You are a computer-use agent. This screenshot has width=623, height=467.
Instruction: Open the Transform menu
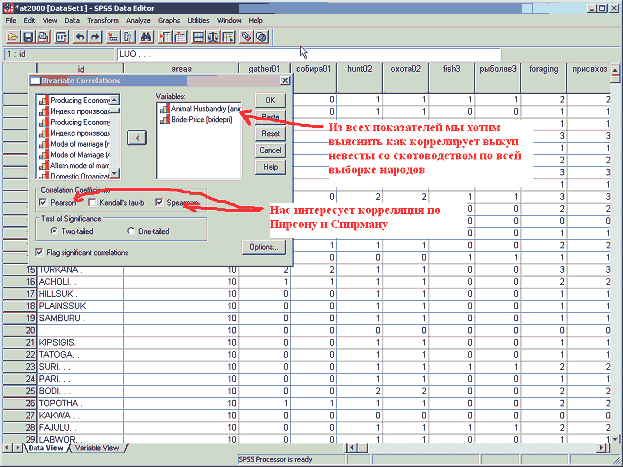coord(102,19)
